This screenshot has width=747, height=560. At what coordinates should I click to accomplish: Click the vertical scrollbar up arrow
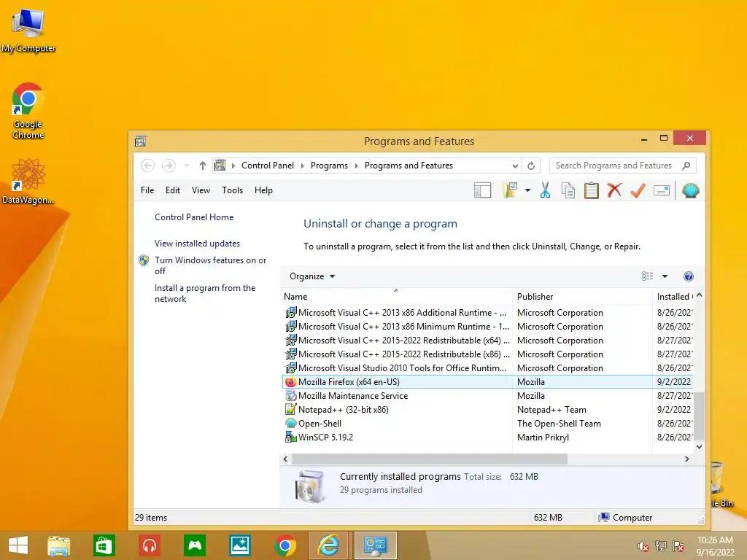[699, 295]
